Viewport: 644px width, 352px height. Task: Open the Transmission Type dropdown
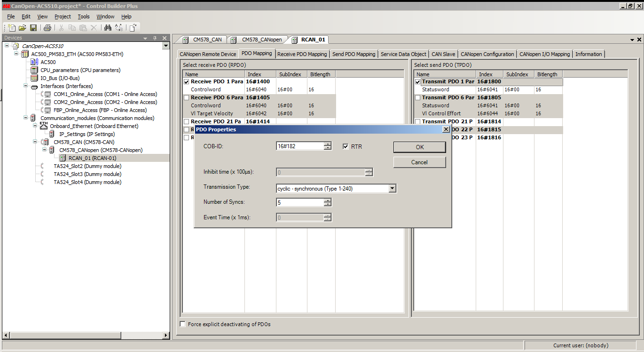pos(392,189)
